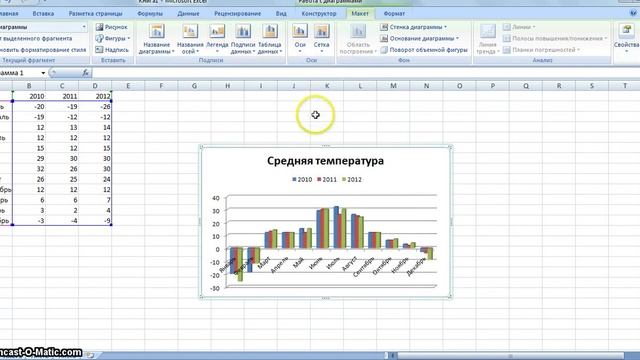Open the Оси axes button
The width and height of the screenshot is (640, 360).
(x=300, y=39)
